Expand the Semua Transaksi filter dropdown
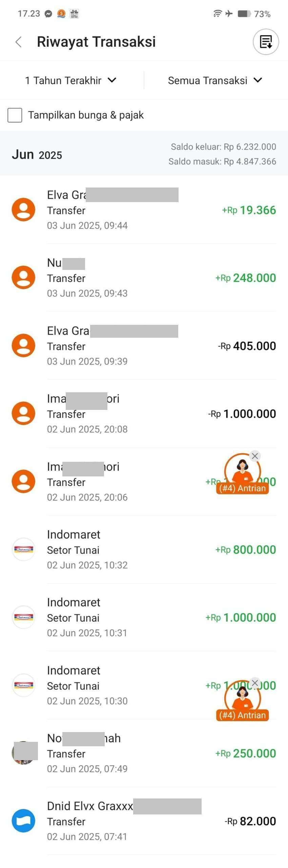This screenshot has width=288, height=868. [215, 80]
